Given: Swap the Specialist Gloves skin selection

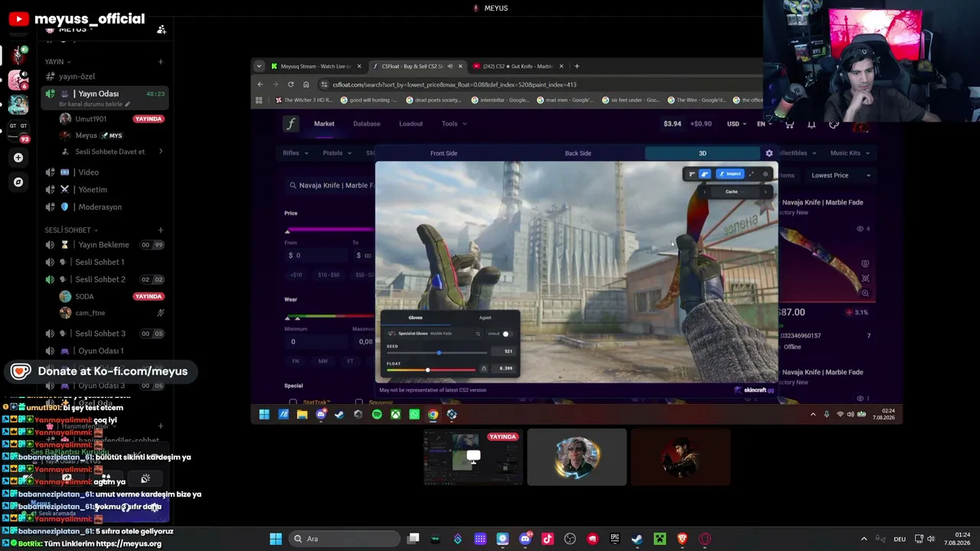Looking at the screenshot, I should (x=478, y=334).
